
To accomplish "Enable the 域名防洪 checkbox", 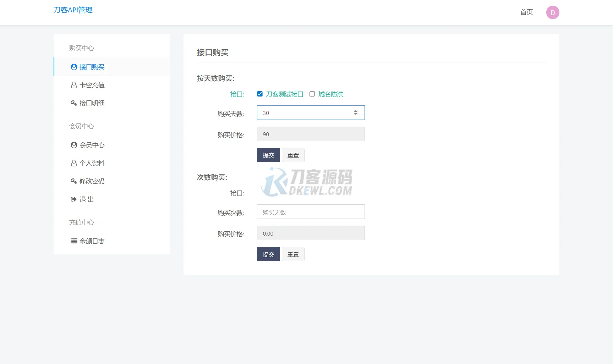I will tap(312, 94).
